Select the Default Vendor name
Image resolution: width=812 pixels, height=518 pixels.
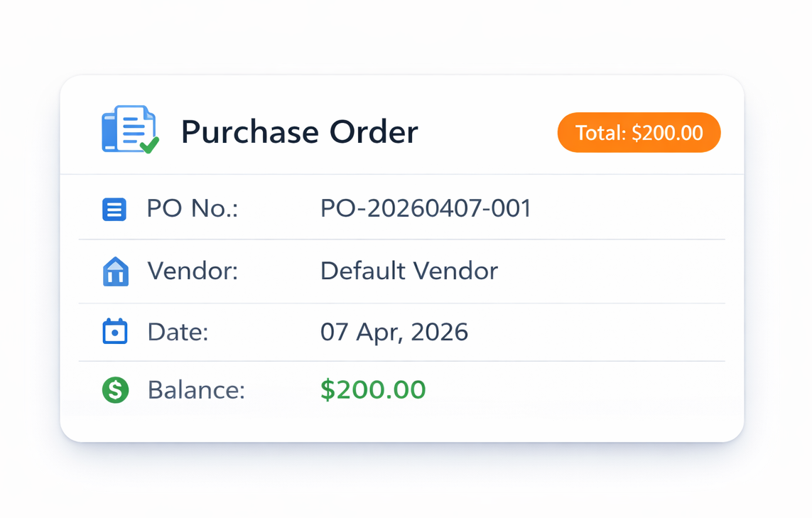(409, 271)
